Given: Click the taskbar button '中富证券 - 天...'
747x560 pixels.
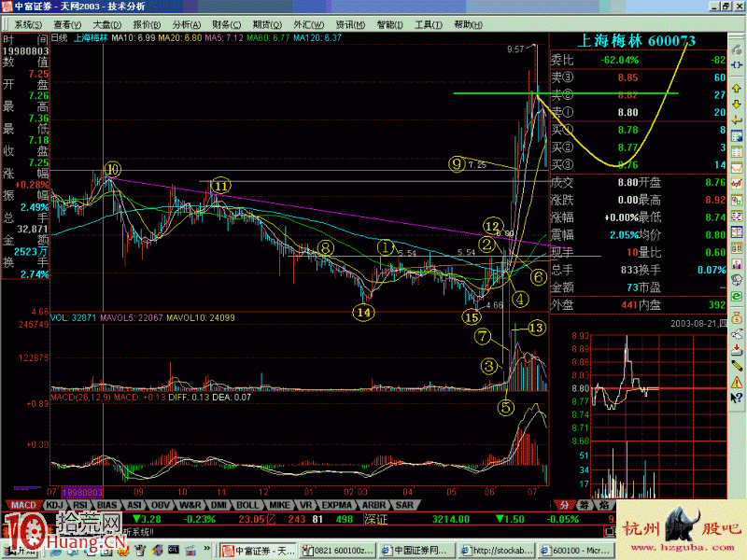Looking at the screenshot, I should (x=260, y=551).
